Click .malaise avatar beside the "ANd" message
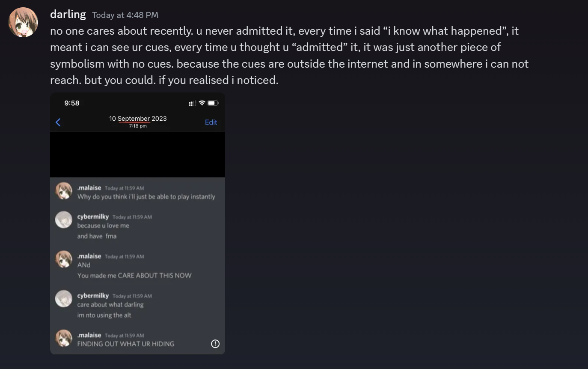The height and width of the screenshot is (369, 588). (64, 259)
